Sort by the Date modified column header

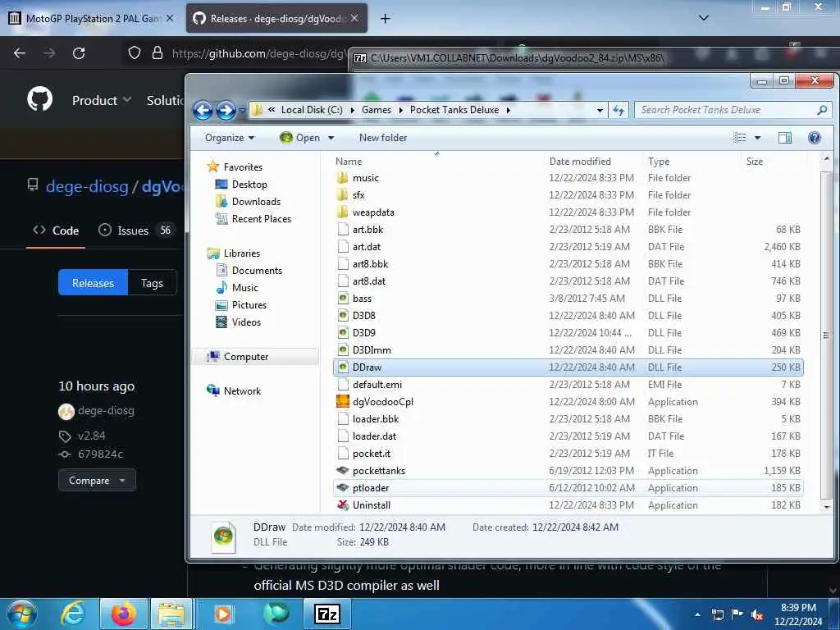[x=592, y=162]
